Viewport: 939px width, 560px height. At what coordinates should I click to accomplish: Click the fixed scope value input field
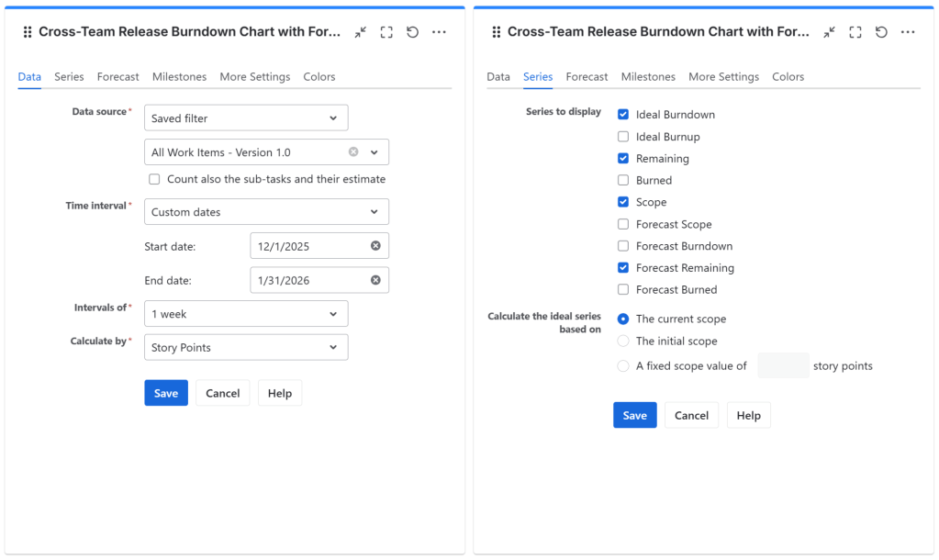point(782,366)
